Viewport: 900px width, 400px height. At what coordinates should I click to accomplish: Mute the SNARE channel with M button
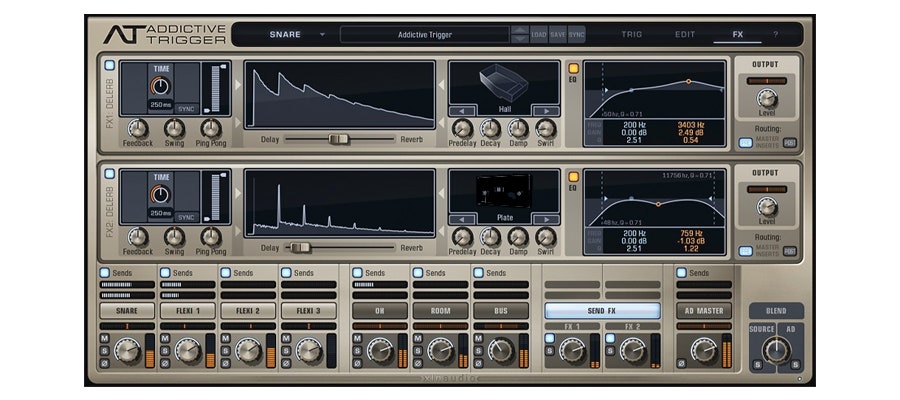(x=105, y=338)
